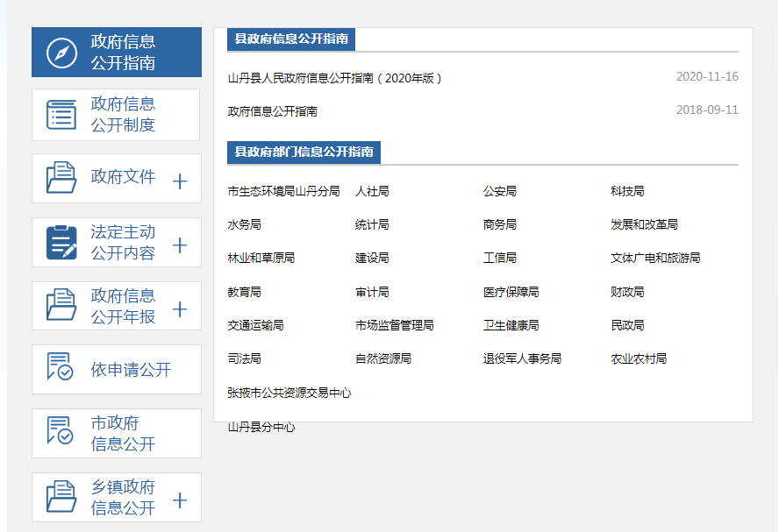779x532 pixels.
Task: Open 医疗保障局 link
Action: pyautogui.click(x=511, y=293)
